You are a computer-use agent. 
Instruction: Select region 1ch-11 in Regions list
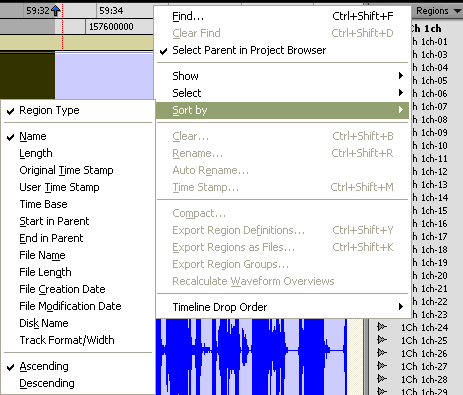pos(430,159)
